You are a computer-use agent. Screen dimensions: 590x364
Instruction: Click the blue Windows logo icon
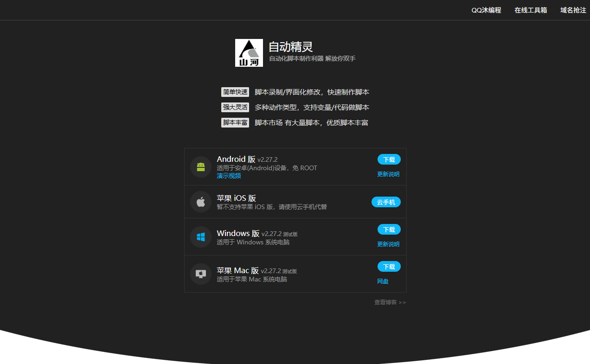pos(201,237)
